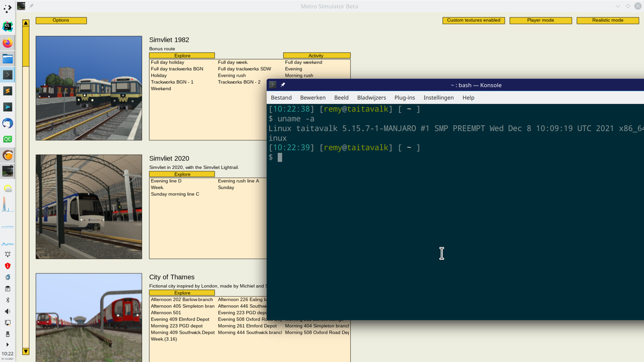Open the Beeld menu in Konsole

341,98
